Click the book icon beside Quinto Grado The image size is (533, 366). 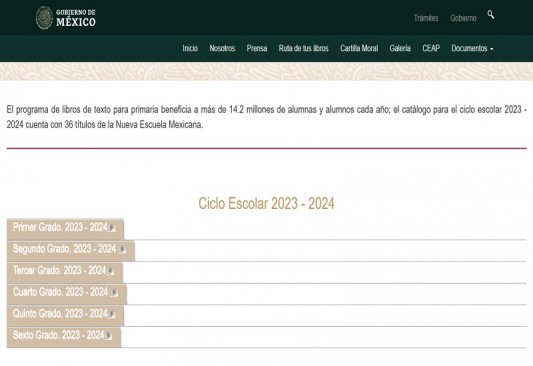click(111, 314)
